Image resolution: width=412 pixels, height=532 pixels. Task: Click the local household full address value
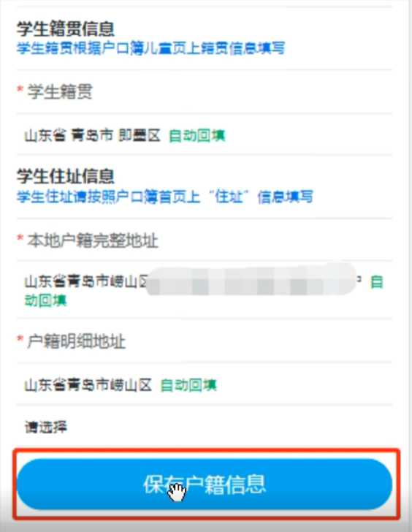(x=205, y=290)
